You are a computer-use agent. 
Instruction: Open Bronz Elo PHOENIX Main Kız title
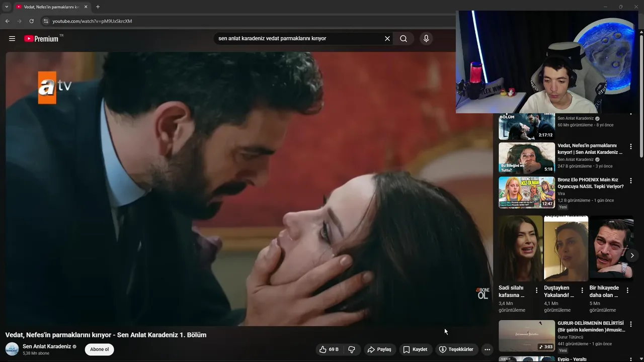point(591,183)
